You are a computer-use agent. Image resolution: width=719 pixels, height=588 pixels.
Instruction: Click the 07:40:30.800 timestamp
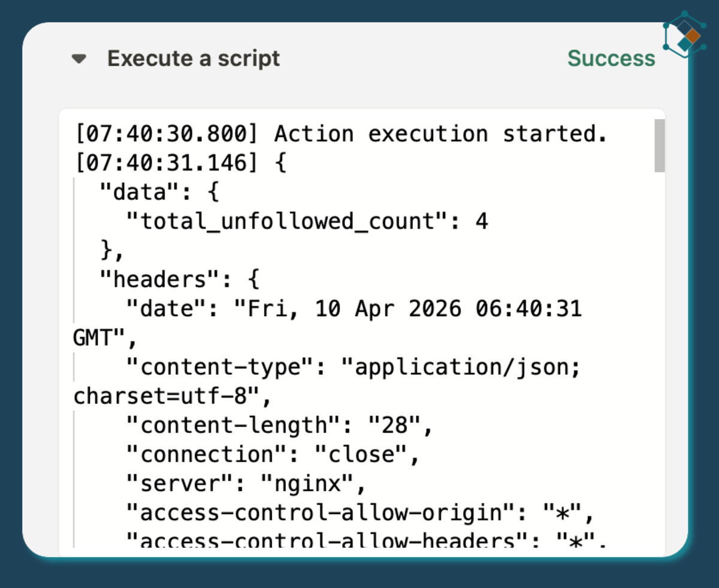[x=165, y=134]
